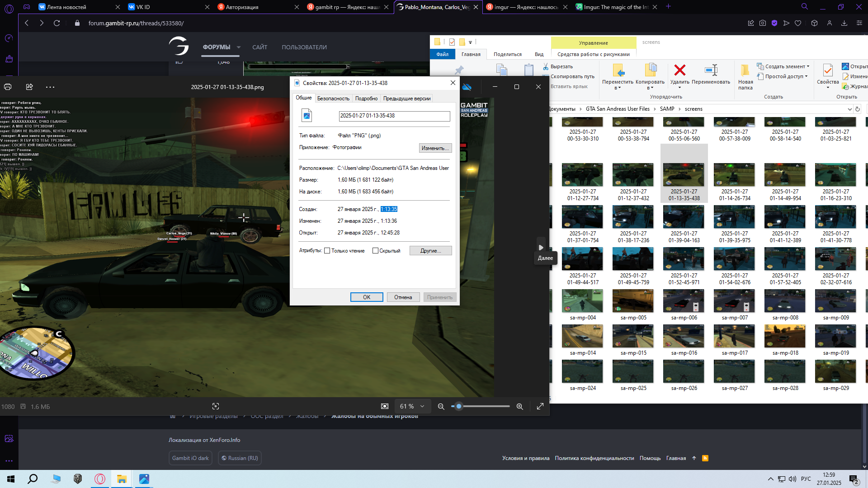
Task: Click the print icon in Photos viewer
Action: tap(8, 87)
